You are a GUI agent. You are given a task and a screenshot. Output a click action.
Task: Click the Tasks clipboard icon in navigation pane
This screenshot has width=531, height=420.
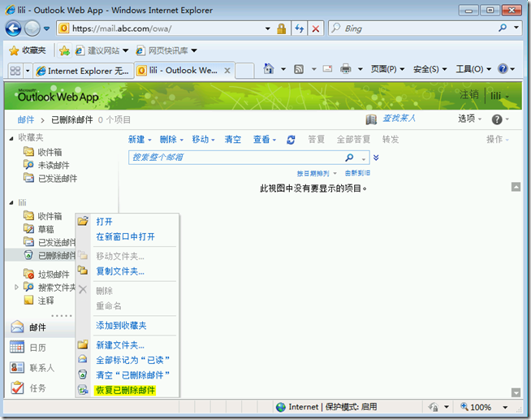[x=17, y=388]
